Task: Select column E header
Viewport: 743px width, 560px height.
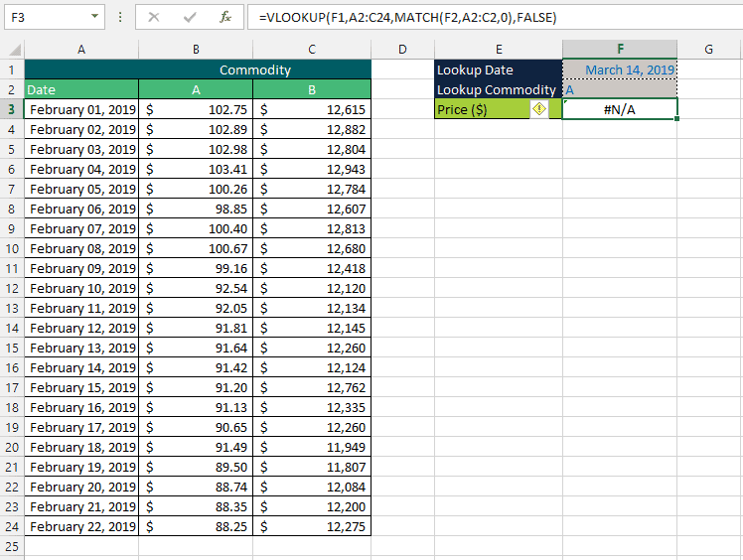Action: (x=499, y=50)
